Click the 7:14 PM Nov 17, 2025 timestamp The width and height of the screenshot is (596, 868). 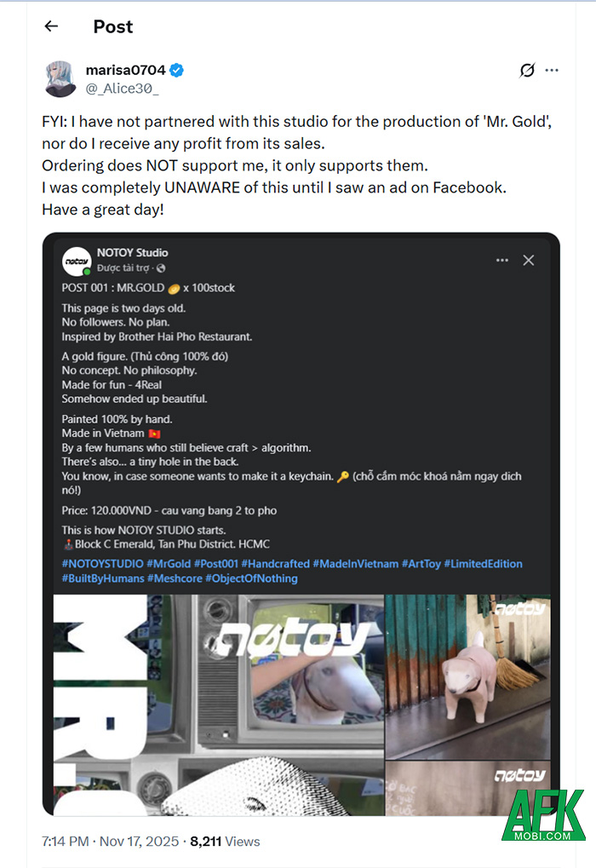(x=111, y=841)
